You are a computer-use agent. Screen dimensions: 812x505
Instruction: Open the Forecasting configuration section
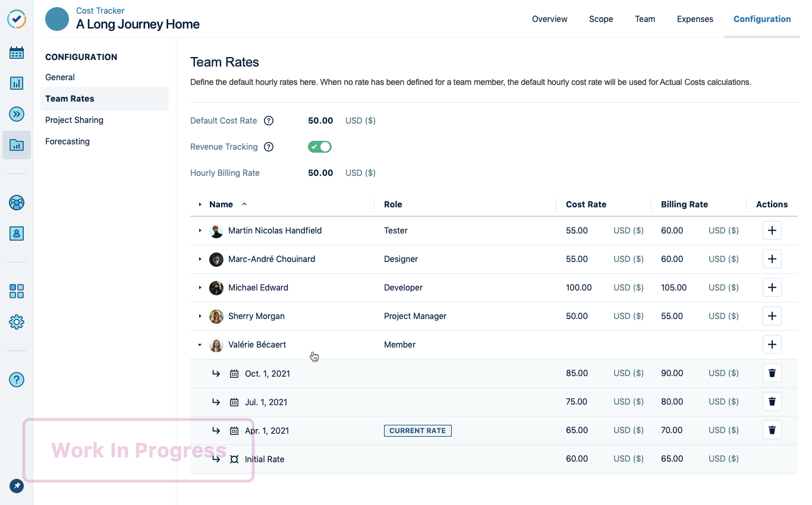[67, 141]
